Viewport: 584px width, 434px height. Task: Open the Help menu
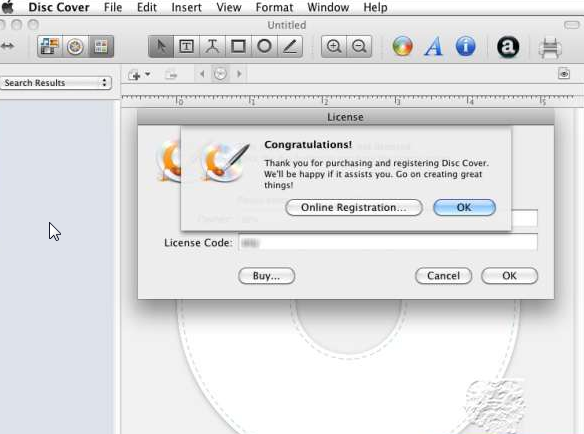tap(375, 7)
